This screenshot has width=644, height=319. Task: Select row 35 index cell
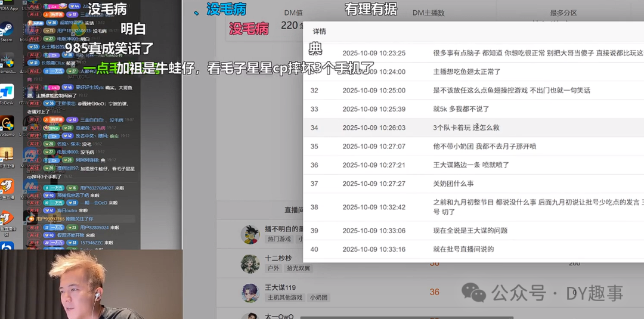[x=314, y=146]
